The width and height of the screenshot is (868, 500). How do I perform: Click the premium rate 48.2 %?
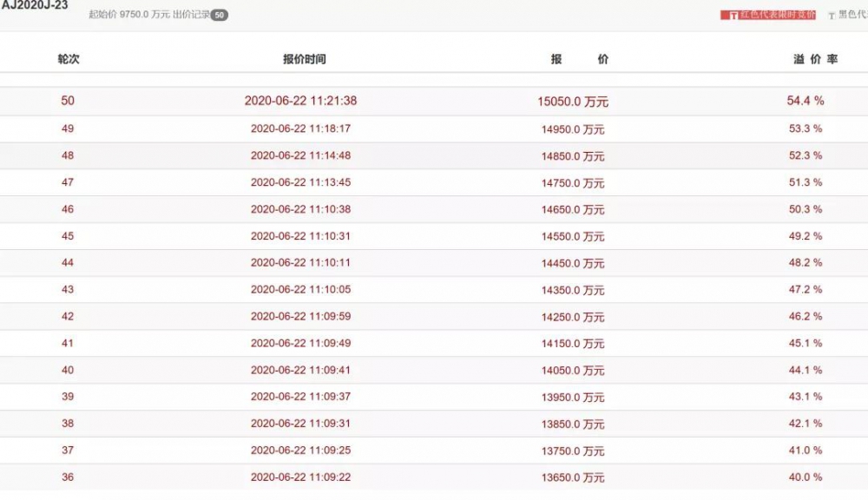coord(806,262)
